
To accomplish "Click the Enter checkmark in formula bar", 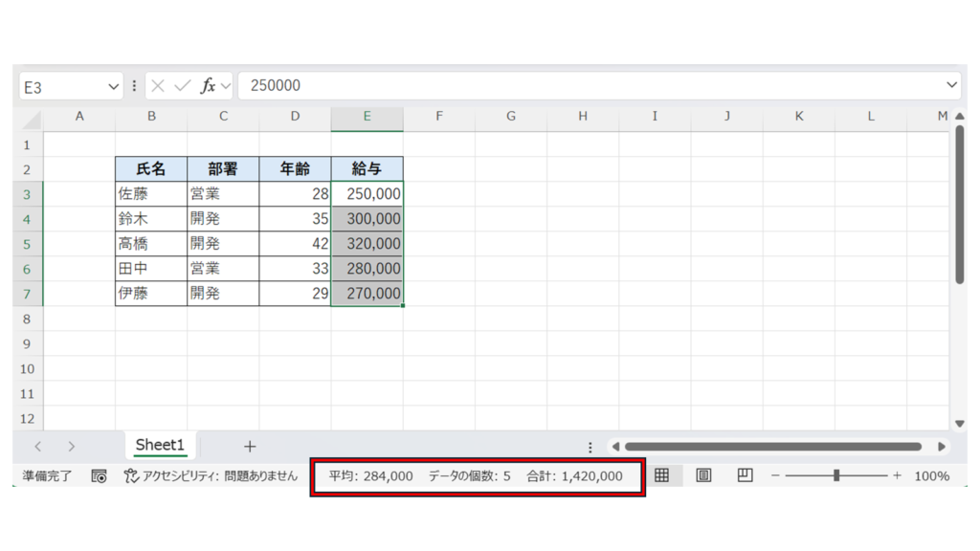I will click(x=182, y=86).
